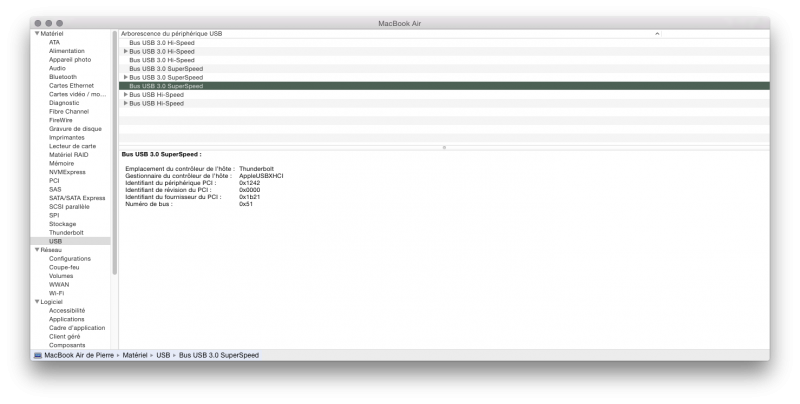Expand the Bus USB 3.0 Hi-Speed disclosure triangle
Screen dimensions: 800x404
[126, 52]
